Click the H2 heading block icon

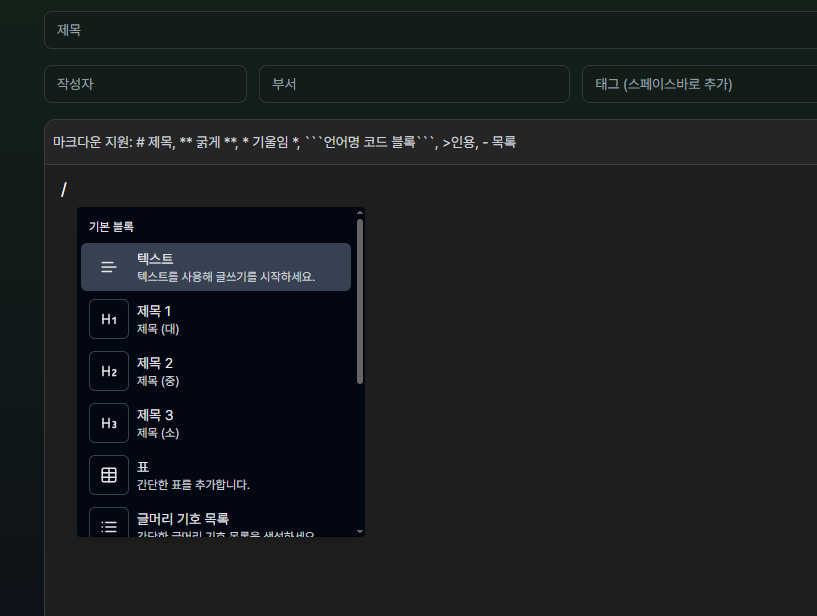pyautogui.click(x=109, y=371)
